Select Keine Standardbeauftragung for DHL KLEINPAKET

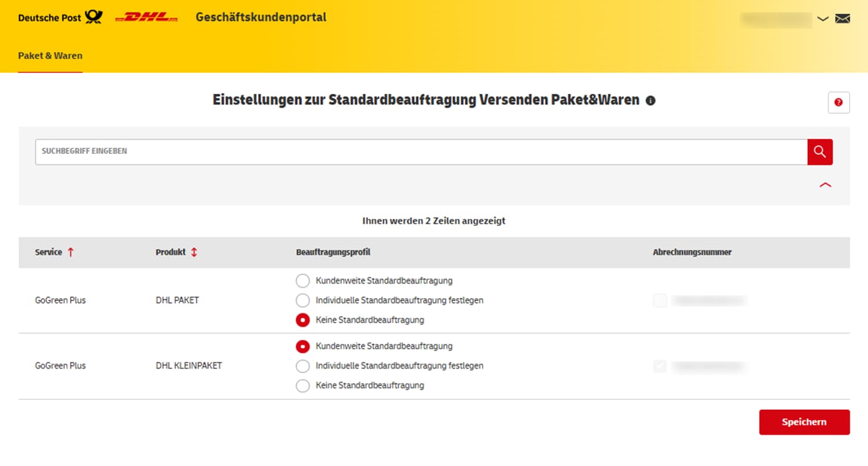tap(303, 386)
